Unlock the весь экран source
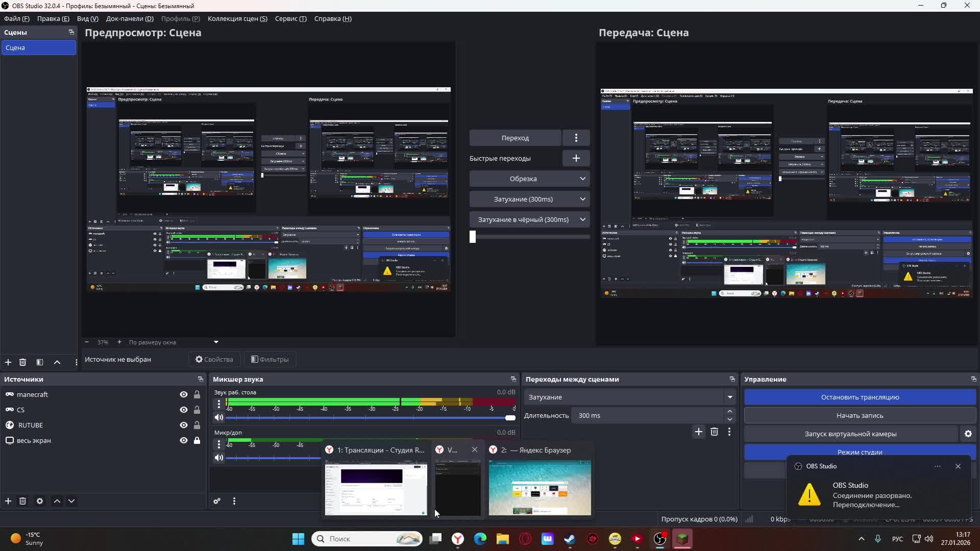Image resolution: width=980 pixels, height=551 pixels. click(x=197, y=440)
